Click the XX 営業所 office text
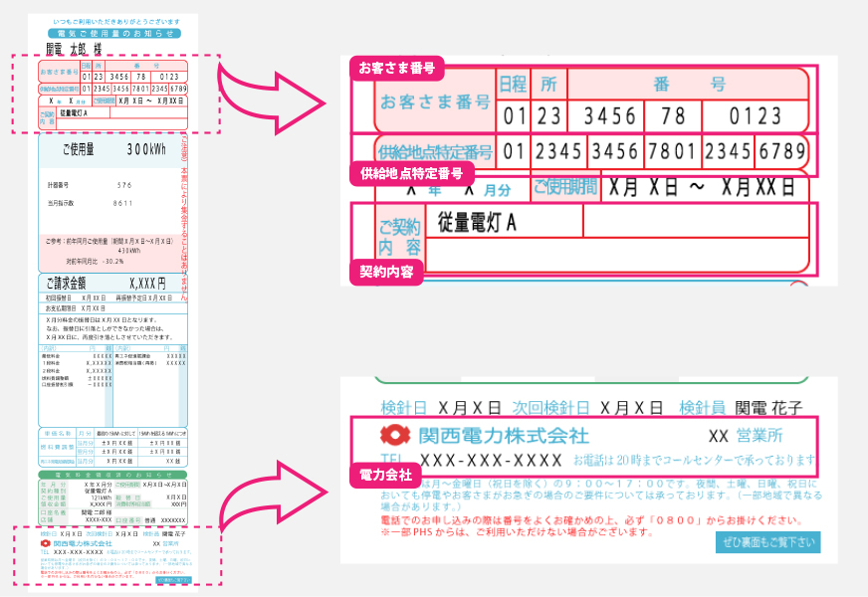The width and height of the screenshot is (868, 597). pyautogui.click(x=744, y=436)
